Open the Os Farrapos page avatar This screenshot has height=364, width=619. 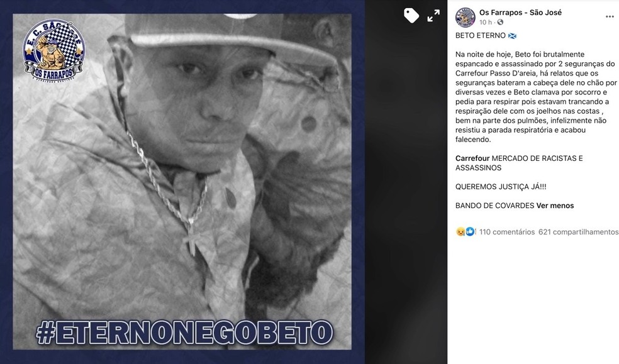(x=465, y=17)
